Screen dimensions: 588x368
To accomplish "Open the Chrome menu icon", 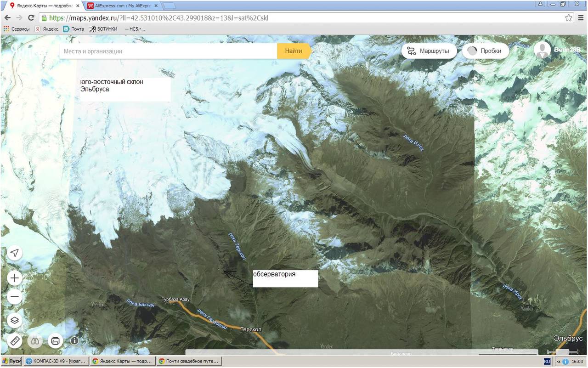I will tap(581, 18).
